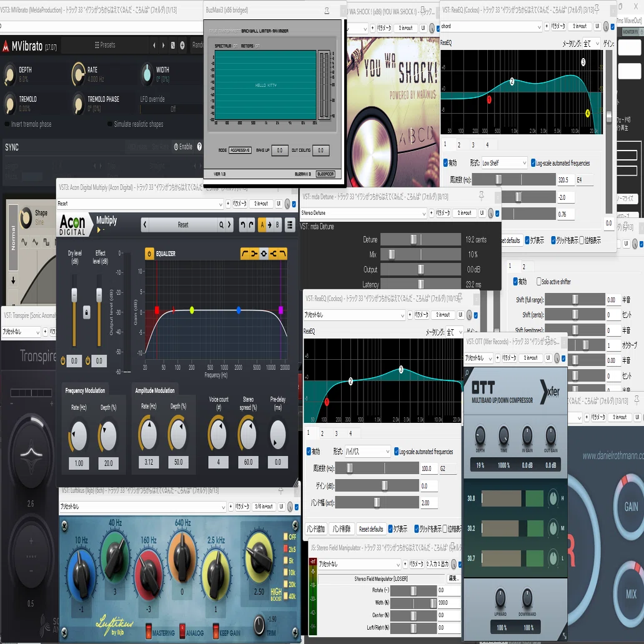Open preset dropdown in Luftikus window
644x644 pixels.
pyautogui.click(x=143, y=507)
